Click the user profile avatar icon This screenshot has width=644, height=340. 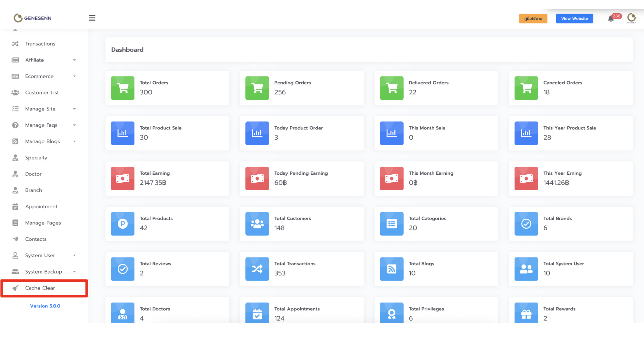pyautogui.click(x=632, y=18)
